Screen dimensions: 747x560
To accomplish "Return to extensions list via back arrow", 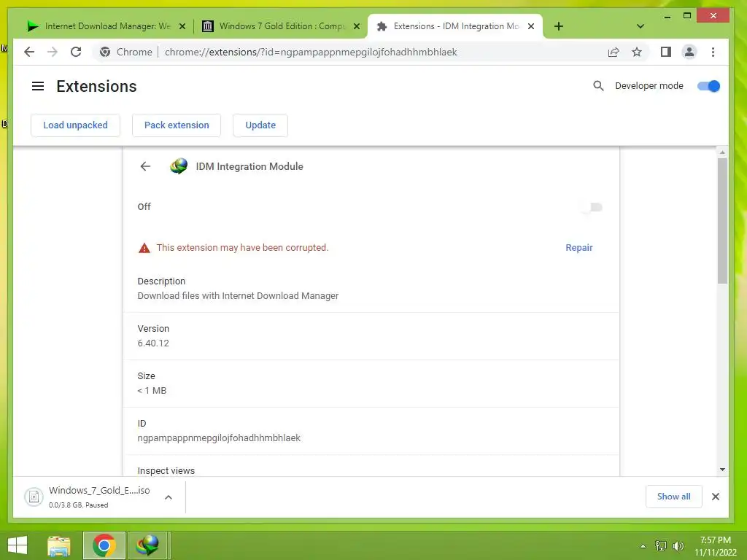I will tap(145, 166).
